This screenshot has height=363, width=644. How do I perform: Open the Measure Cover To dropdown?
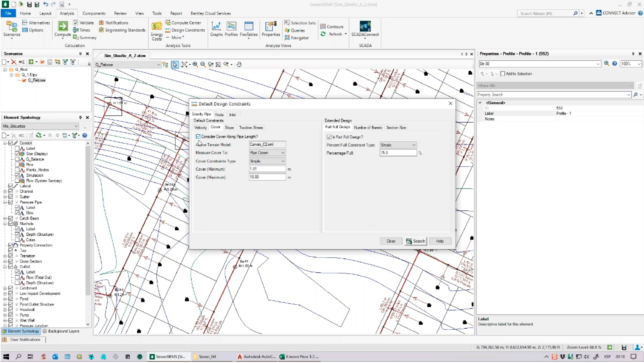pos(267,153)
